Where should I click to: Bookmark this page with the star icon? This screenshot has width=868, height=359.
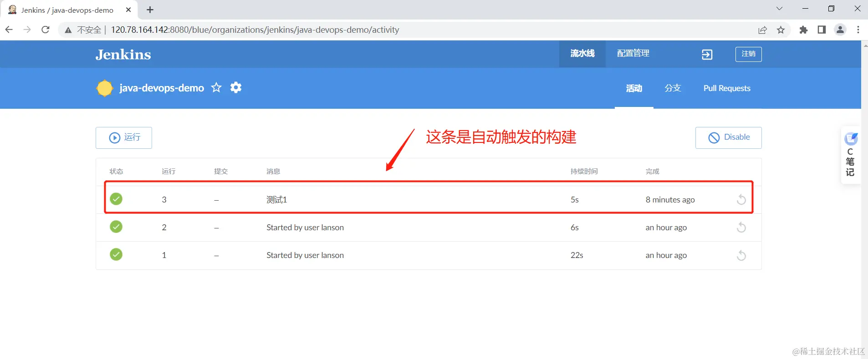pos(781,30)
